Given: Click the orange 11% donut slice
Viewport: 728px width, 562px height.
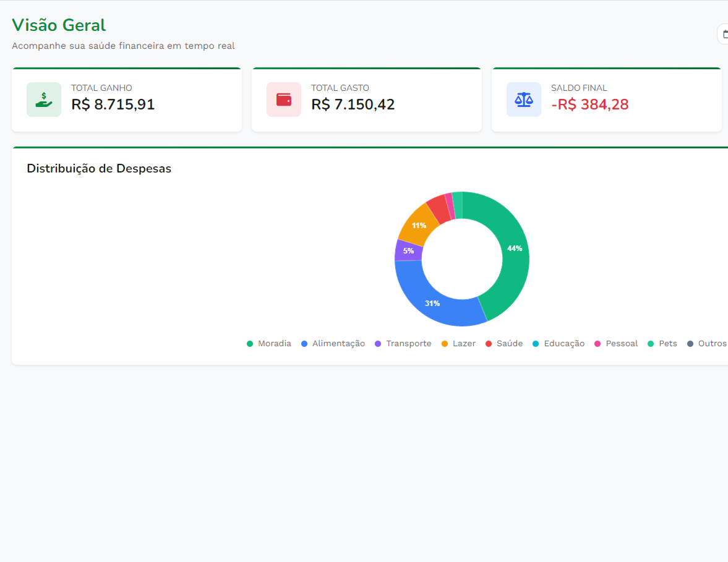Looking at the screenshot, I should click(x=419, y=226).
